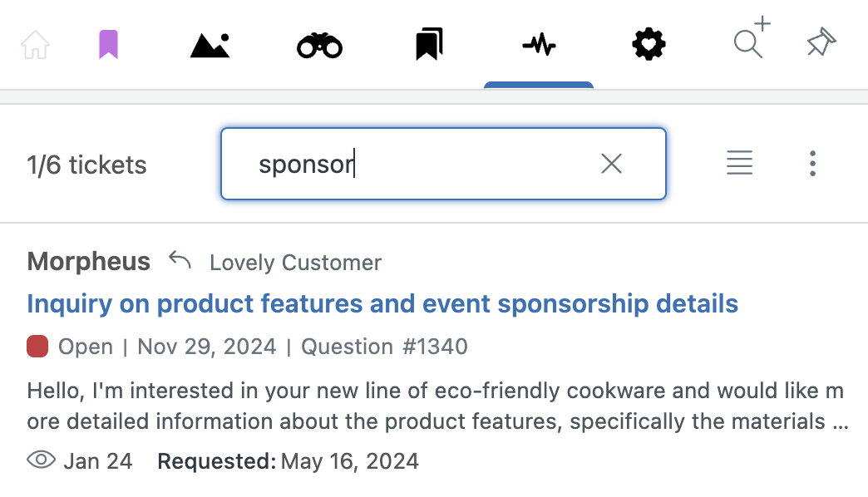Select the activity pulse tab
868x497 pixels.
click(540, 44)
